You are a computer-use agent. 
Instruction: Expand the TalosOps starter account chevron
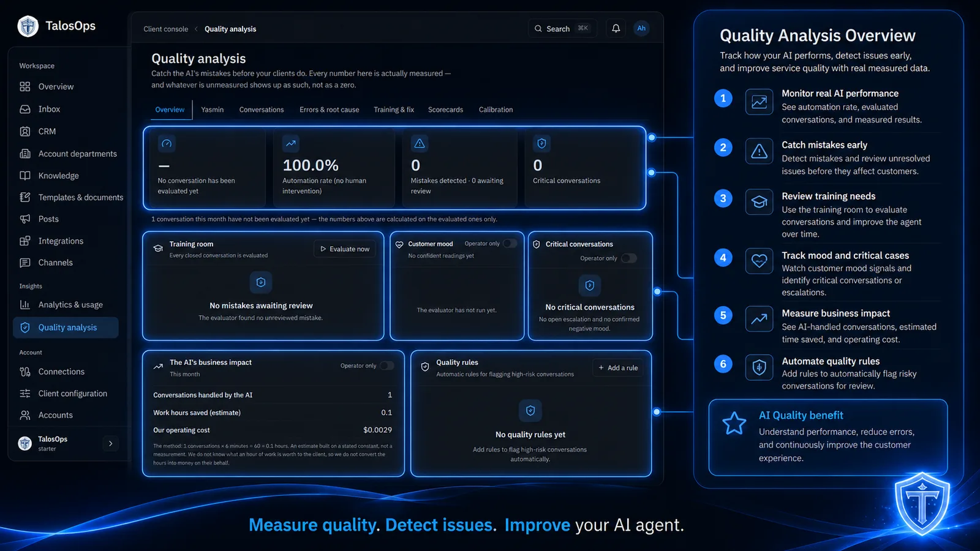tap(111, 444)
